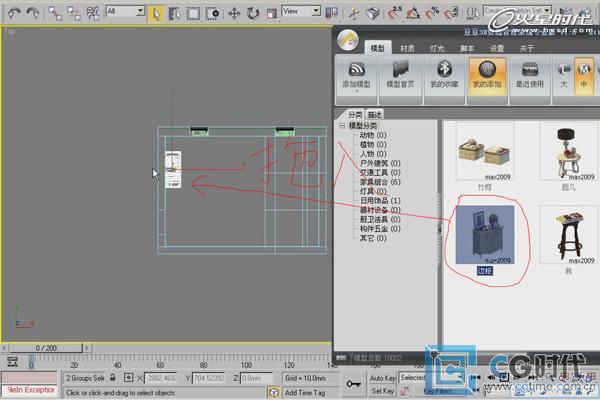This screenshot has width=600, height=400.
Task: Activate the Select and Link tool
Action: pyautogui.click(x=55, y=14)
